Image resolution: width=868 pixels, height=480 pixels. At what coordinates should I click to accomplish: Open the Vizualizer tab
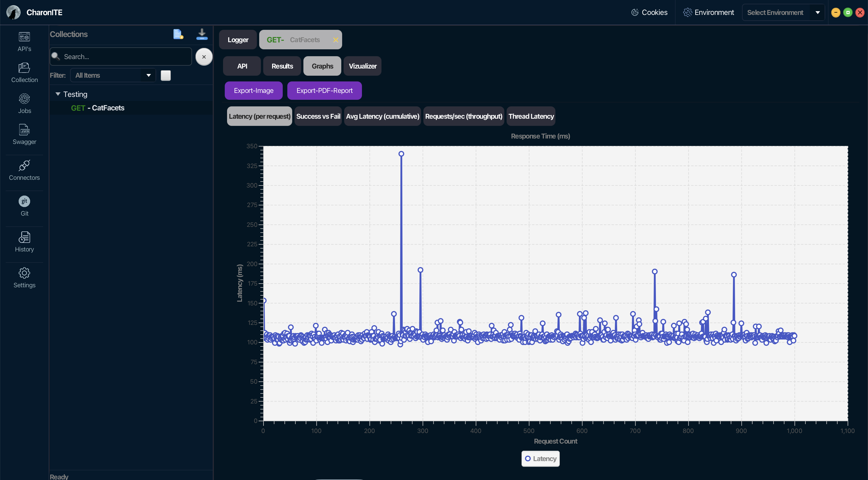click(363, 66)
